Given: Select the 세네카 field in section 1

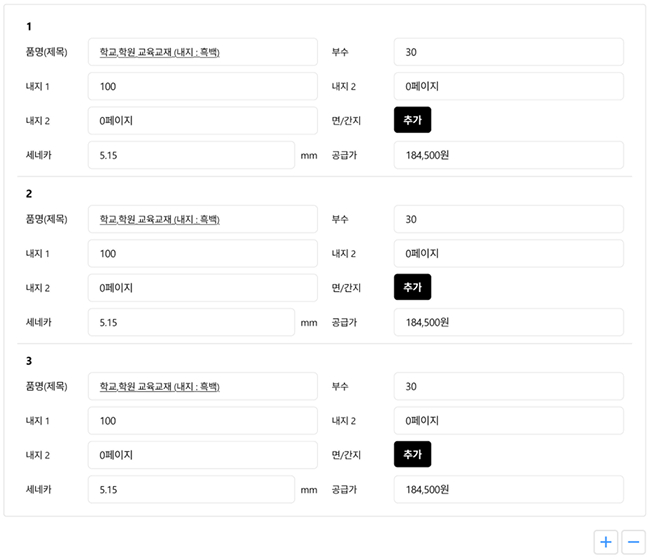Looking at the screenshot, I should [x=191, y=155].
